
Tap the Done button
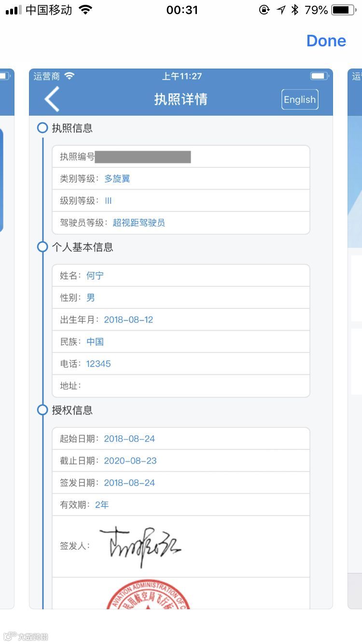(x=326, y=41)
